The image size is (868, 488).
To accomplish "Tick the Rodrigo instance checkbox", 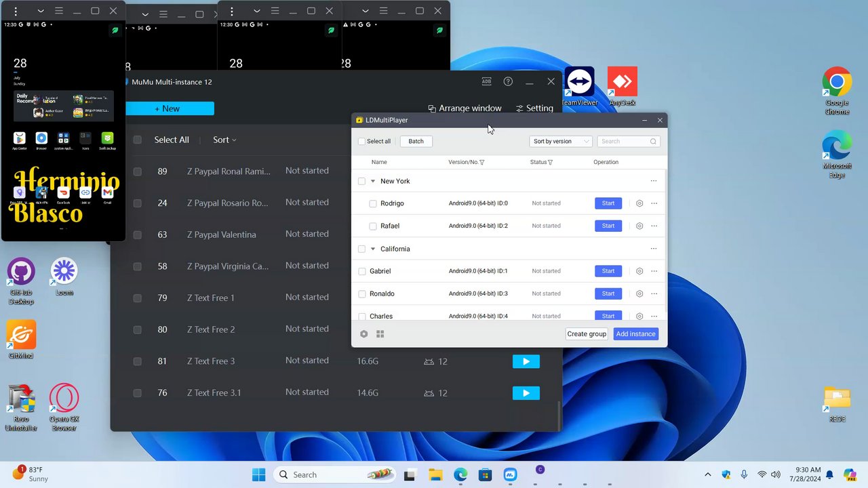I will tap(373, 203).
